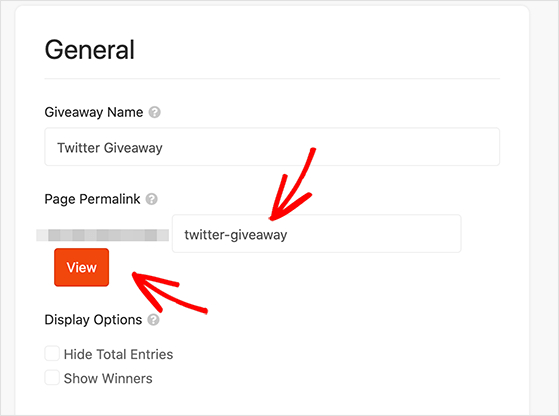The height and width of the screenshot is (416, 559).
Task: Place cursor after 'twitter-giveaway' slug text
Action: 288,235
